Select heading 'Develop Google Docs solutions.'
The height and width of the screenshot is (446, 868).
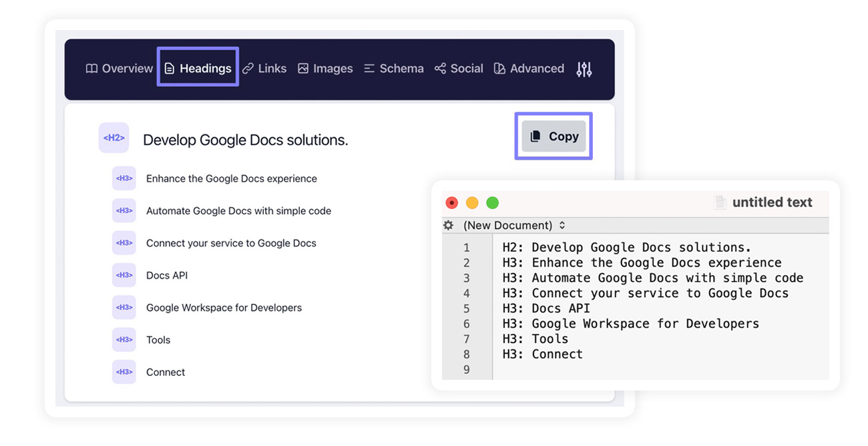click(246, 140)
